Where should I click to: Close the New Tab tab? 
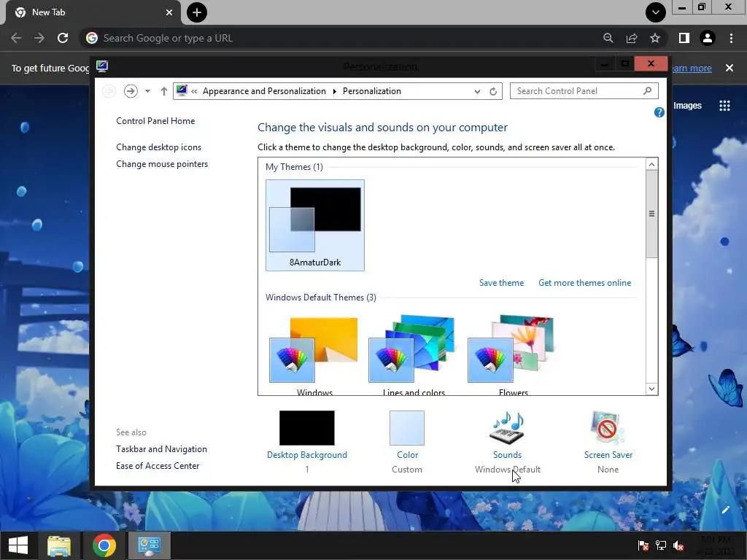pyautogui.click(x=169, y=12)
